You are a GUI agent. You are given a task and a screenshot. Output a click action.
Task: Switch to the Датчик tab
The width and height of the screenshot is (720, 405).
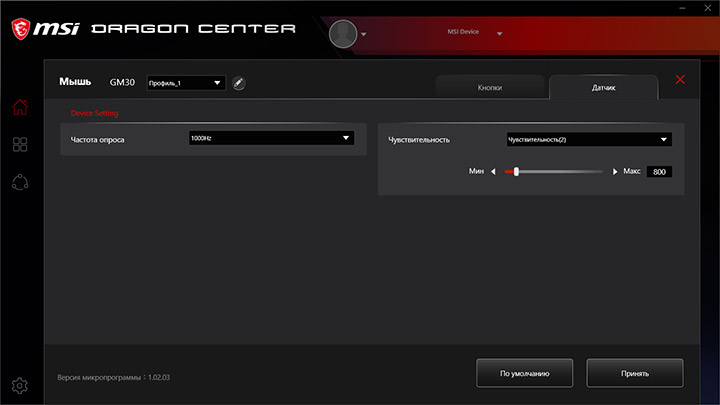click(x=603, y=87)
